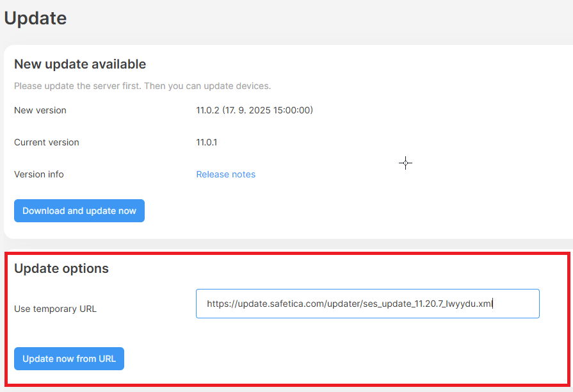Click the release timestamp 15:00:00 in parentheses
The width and height of the screenshot is (573, 392).
tap(291, 110)
